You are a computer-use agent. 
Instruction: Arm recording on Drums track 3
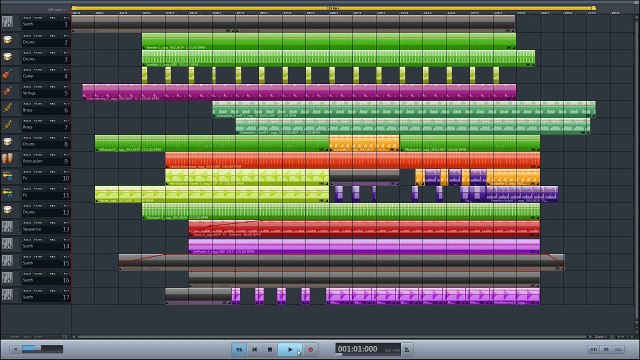click(x=52, y=53)
